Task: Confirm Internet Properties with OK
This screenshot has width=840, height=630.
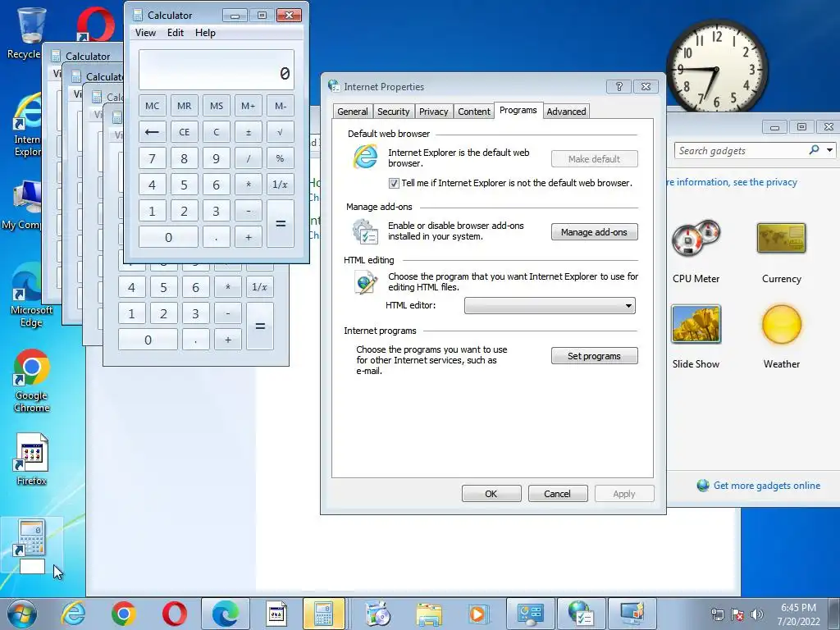Action: pyautogui.click(x=491, y=493)
